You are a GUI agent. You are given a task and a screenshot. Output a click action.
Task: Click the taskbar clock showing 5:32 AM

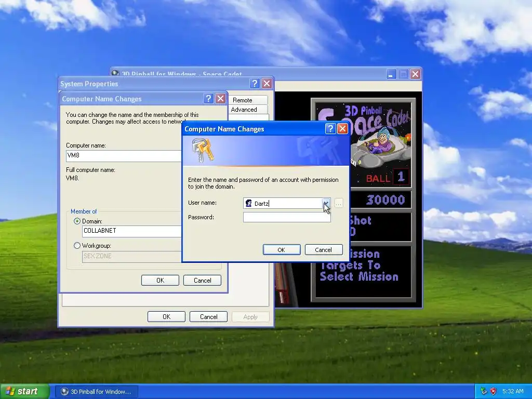pos(513,391)
